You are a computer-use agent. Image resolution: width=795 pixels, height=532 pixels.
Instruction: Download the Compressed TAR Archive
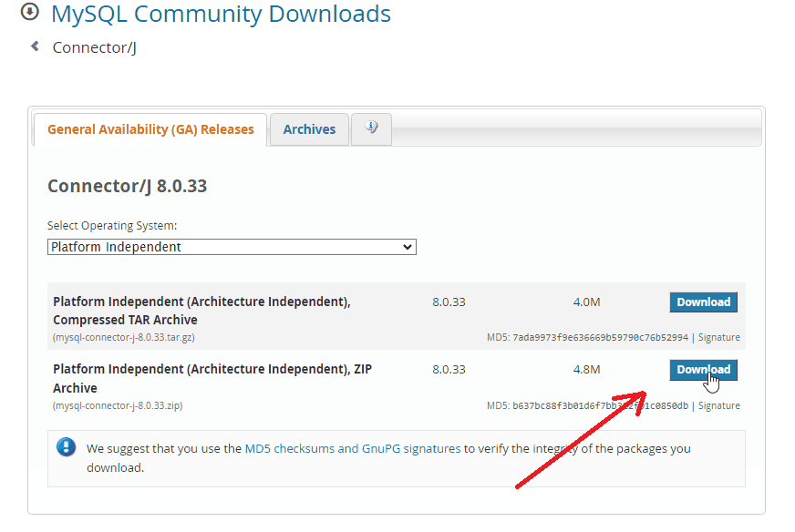(703, 302)
